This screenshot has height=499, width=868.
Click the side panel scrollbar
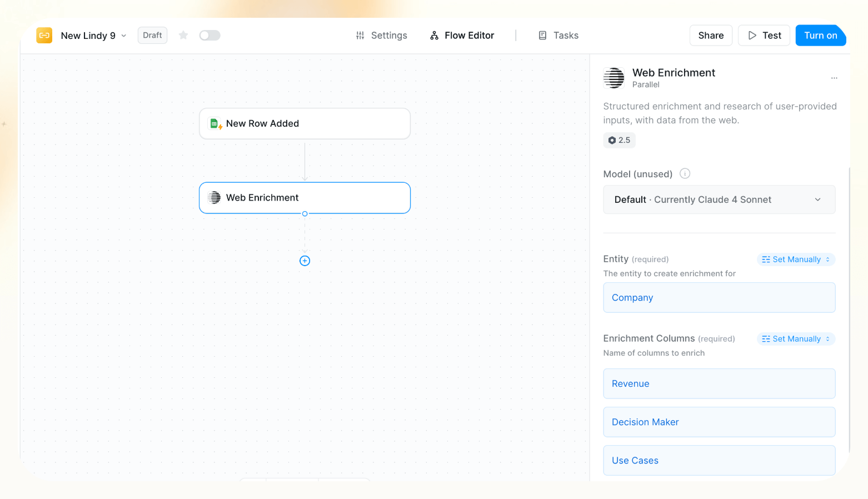click(x=849, y=311)
